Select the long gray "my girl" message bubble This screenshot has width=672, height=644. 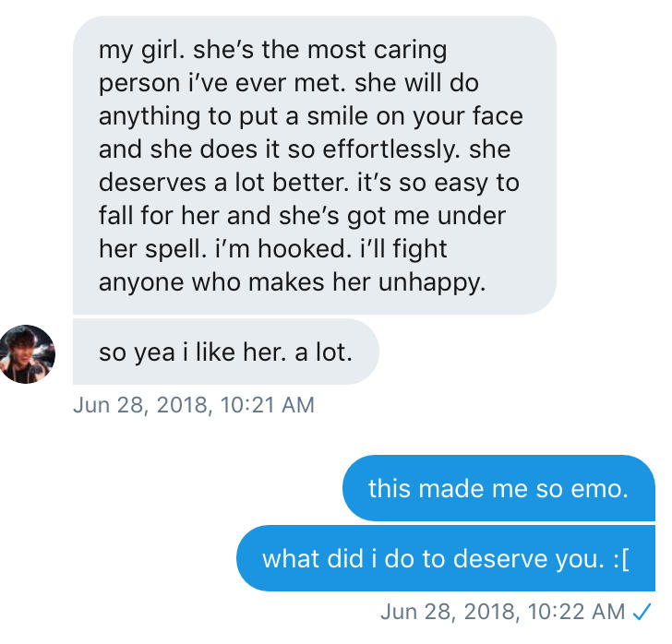(314, 164)
